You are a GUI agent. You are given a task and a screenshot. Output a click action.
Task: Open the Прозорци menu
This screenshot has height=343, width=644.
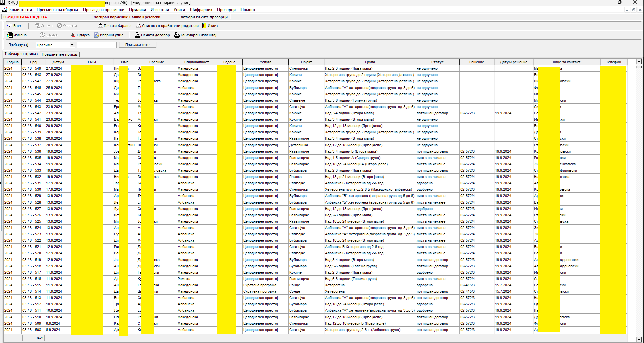(226, 10)
